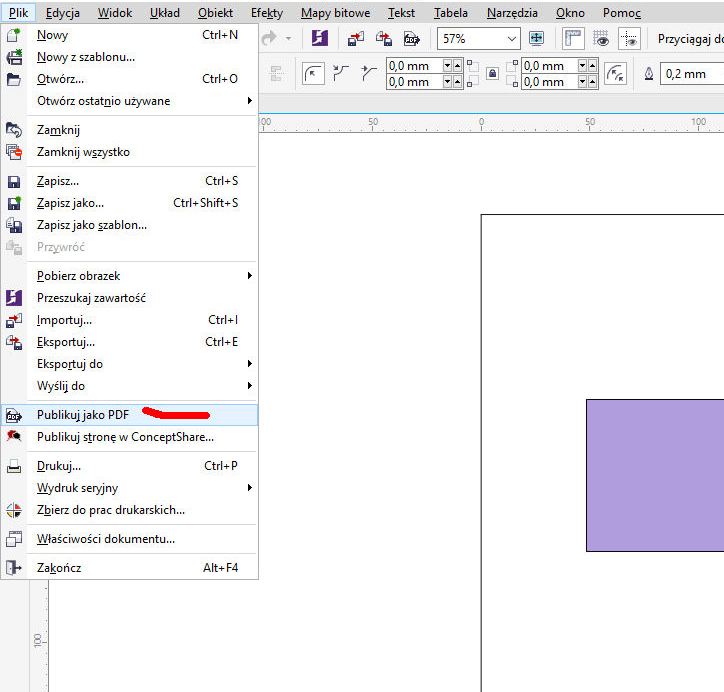The width and height of the screenshot is (724, 692).
Task: Click the Import icon in the toolbar
Action: pyautogui.click(x=357, y=39)
